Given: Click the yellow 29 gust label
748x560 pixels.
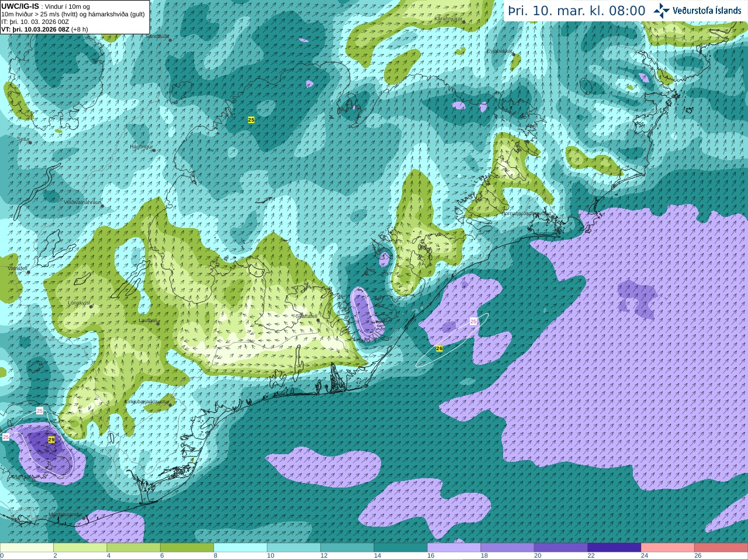Looking at the screenshot, I should click(x=51, y=440).
